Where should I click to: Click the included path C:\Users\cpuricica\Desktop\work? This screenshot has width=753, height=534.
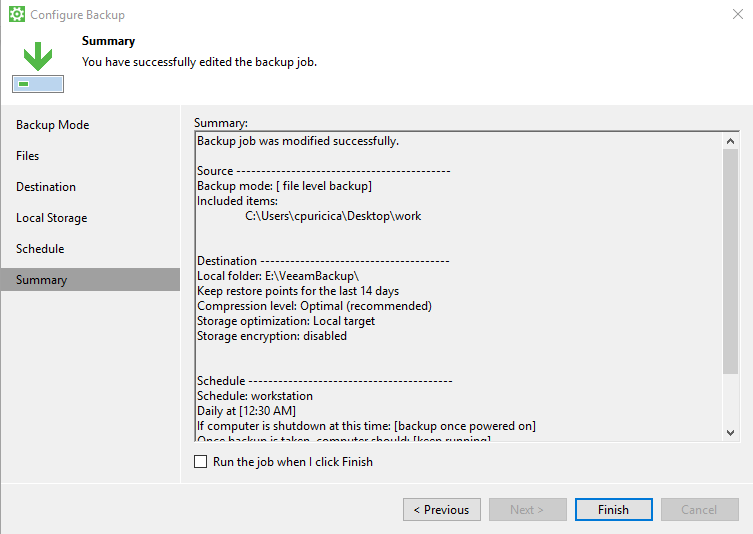[333, 216]
